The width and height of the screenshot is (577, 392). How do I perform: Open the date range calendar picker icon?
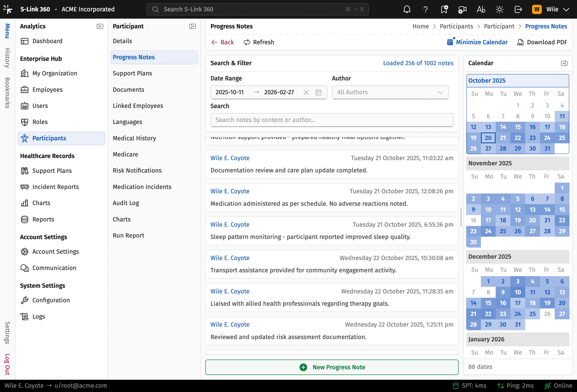[x=318, y=92]
